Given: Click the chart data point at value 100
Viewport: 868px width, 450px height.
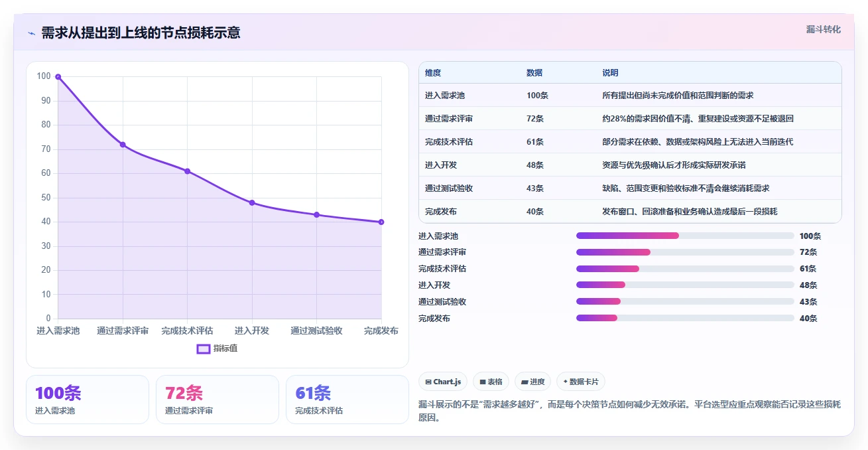Looking at the screenshot, I should click(x=58, y=77).
